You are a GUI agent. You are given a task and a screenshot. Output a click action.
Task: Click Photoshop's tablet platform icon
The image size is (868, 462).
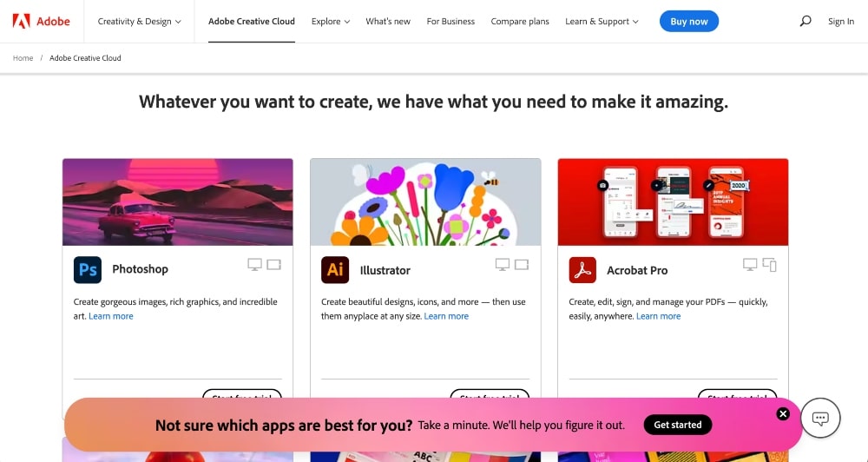[274, 264]
